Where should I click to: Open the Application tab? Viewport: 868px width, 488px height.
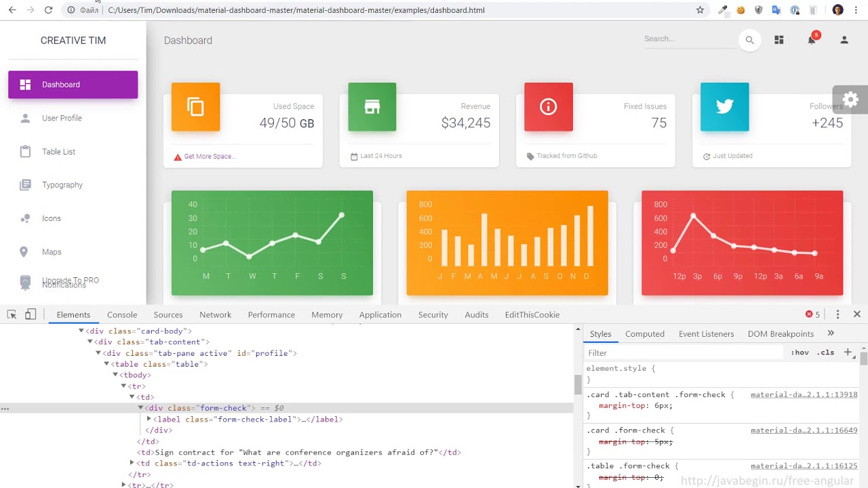[x=380, y=314]
